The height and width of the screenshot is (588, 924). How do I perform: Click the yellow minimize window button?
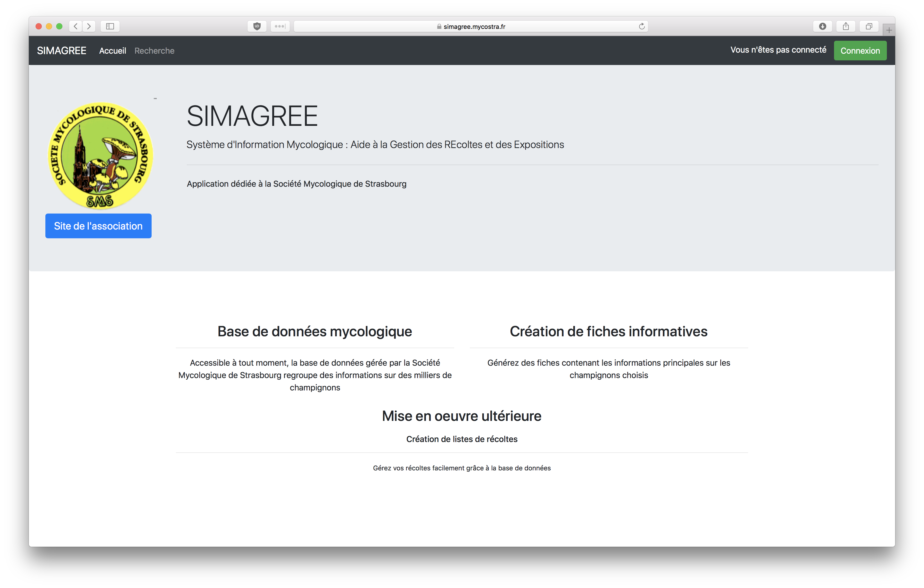click(49, 26)
